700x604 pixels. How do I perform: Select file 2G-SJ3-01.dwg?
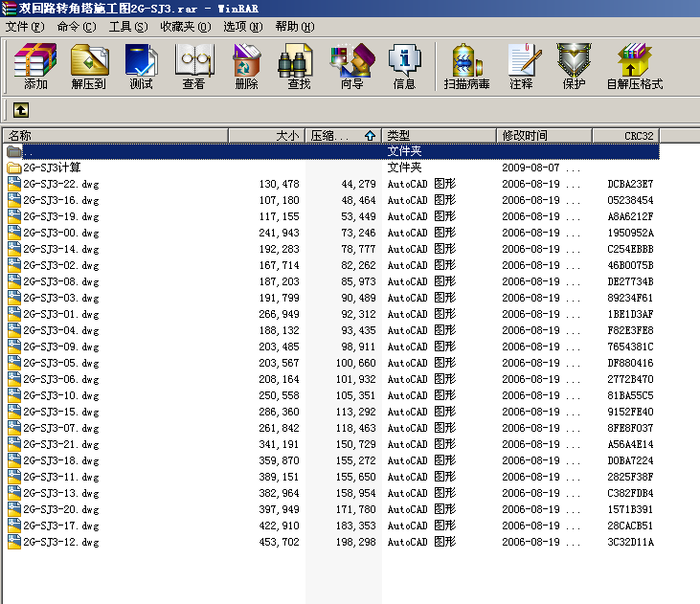coord(332,314)
